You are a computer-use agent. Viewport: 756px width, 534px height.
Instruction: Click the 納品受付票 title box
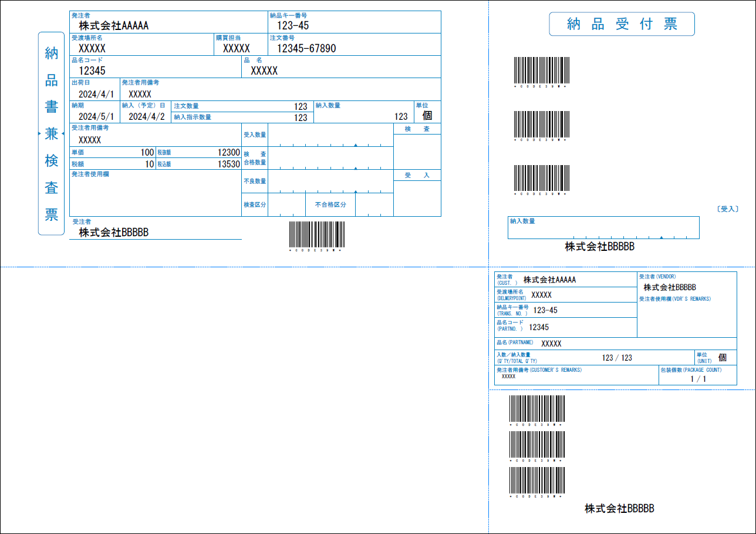point(622,24)
